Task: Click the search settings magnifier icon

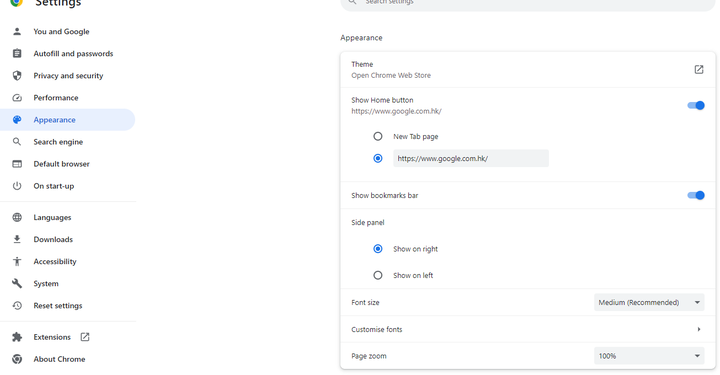Action: click(352, 2)
